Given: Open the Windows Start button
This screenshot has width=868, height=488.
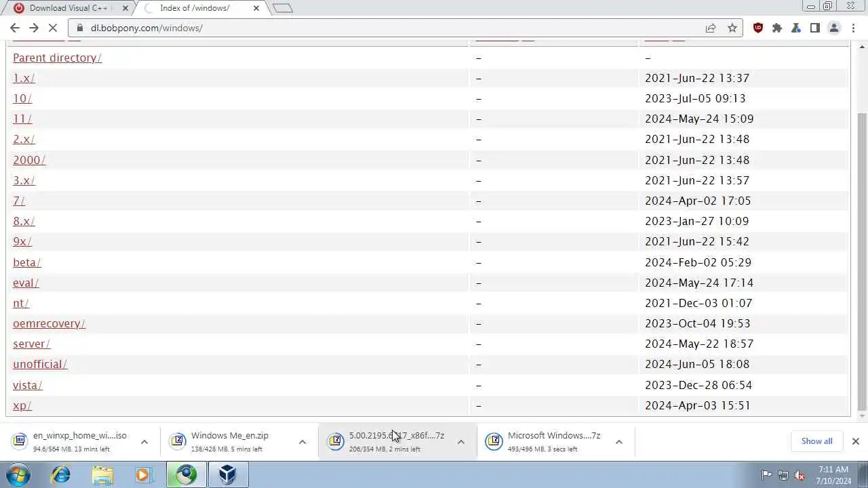Looking at the screenshot, I should [x=18, y=474].
